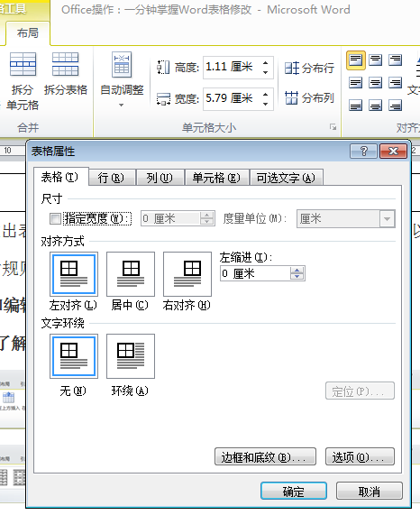Switch to the 布局 ribbon tab
The height and width of the screenshot is (515, 420).
(x=28, y=32)
